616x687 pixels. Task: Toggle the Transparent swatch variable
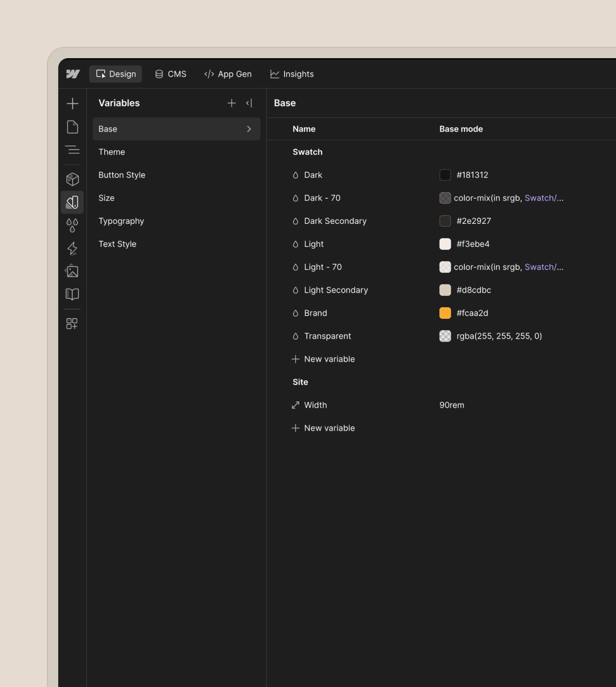click(x=445, y=336)
